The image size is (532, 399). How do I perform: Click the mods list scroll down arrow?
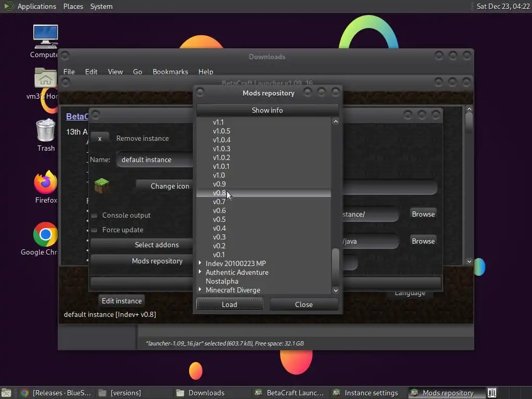pyautogui.click(x=336, y=290)
